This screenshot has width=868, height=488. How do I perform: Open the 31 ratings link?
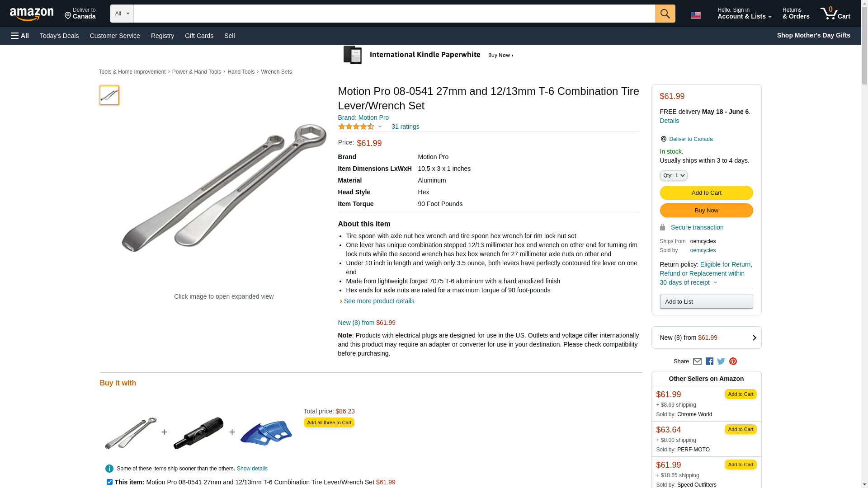click(405, 127)
